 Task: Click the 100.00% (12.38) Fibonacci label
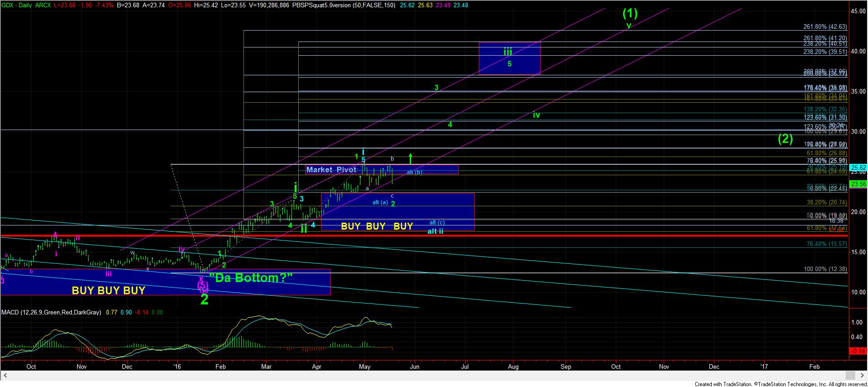click(825, 269)
